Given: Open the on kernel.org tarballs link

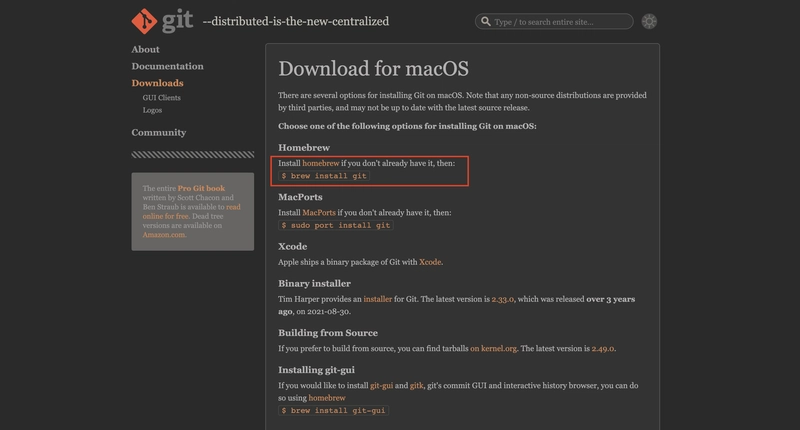Looking at the screenshot, I should point(493,349).
